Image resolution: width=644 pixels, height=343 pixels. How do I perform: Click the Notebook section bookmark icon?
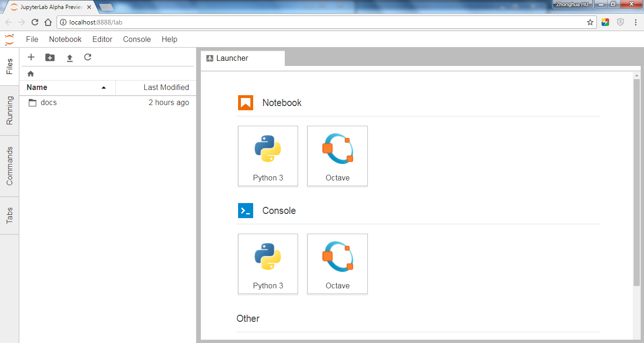point(246,103)
